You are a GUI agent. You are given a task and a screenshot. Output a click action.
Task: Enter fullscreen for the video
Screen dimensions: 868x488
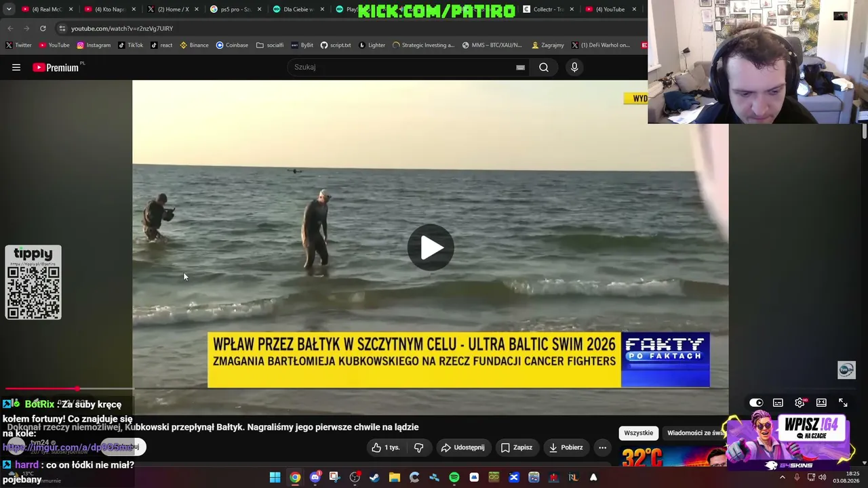[x=843, y=403]
